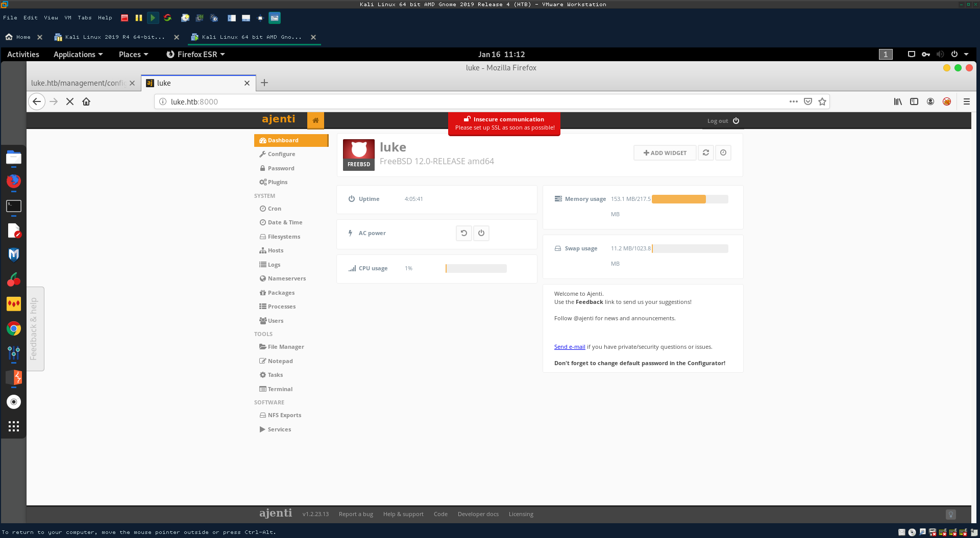980x538 pixels.
Task: Open Firefox hamburger menu
Action: 967,101
